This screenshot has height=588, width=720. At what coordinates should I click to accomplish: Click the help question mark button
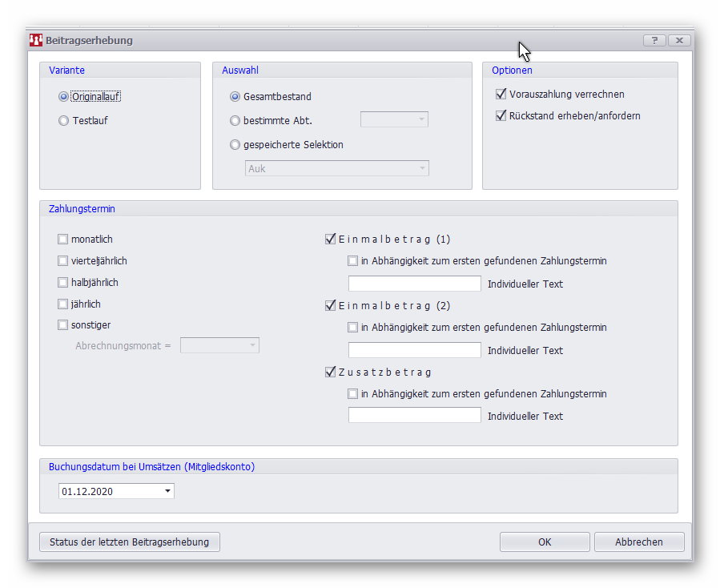coord(654,40)
